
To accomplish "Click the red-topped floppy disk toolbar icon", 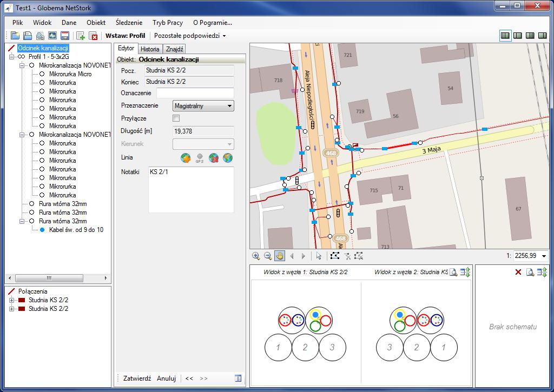I will tap(65, 36).
